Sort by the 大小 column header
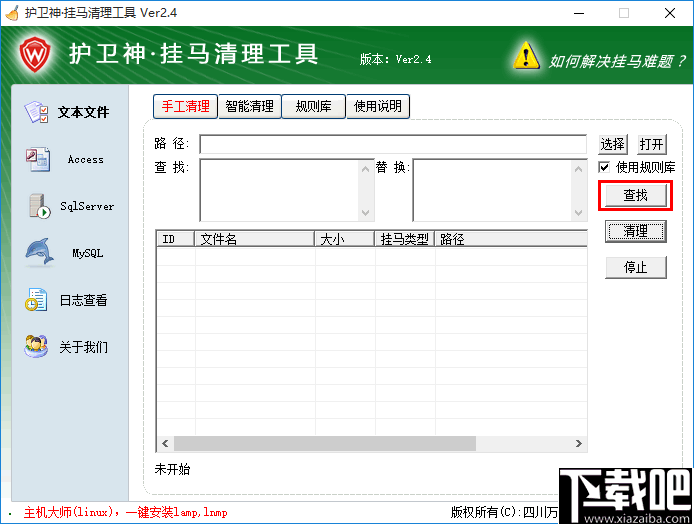 click(344, 239)
